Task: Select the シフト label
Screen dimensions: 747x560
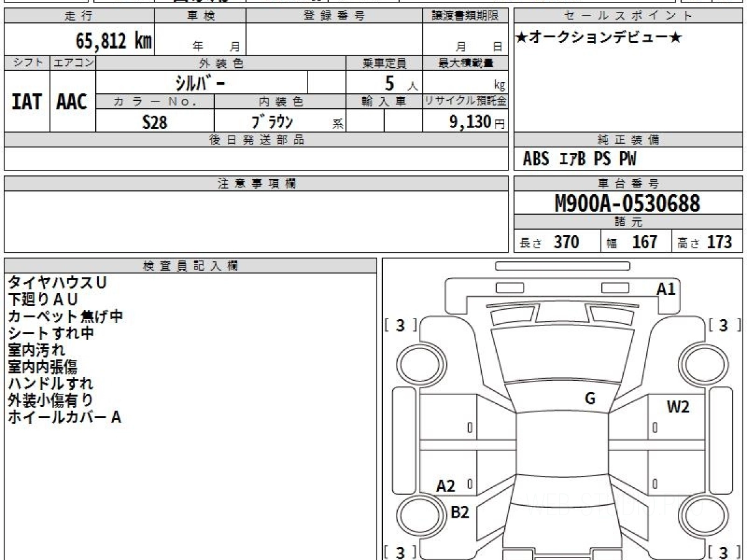Action: coord(27,63)
